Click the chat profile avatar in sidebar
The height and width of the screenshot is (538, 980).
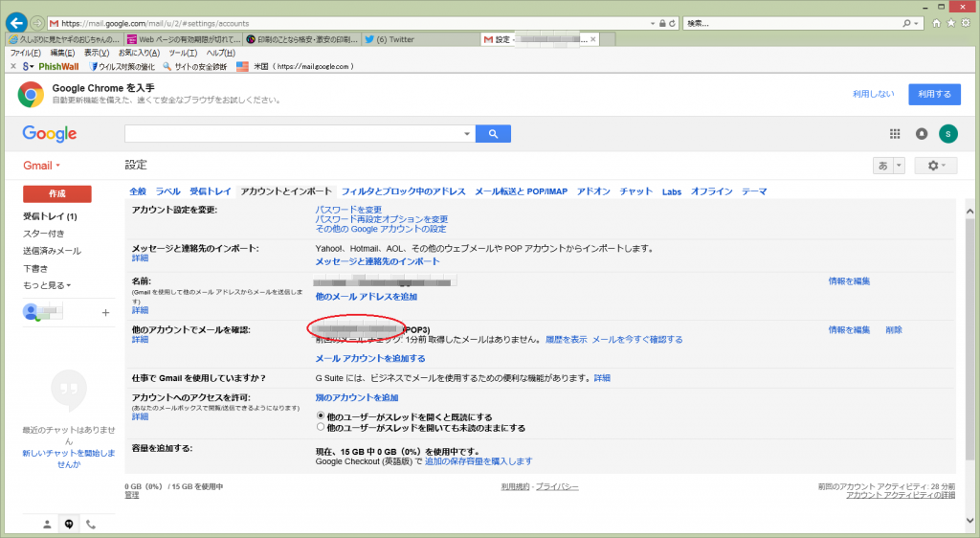[x=30, y=311]
